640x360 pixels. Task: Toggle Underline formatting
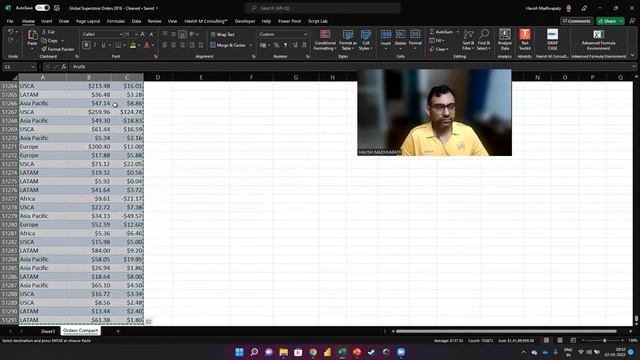103,45
